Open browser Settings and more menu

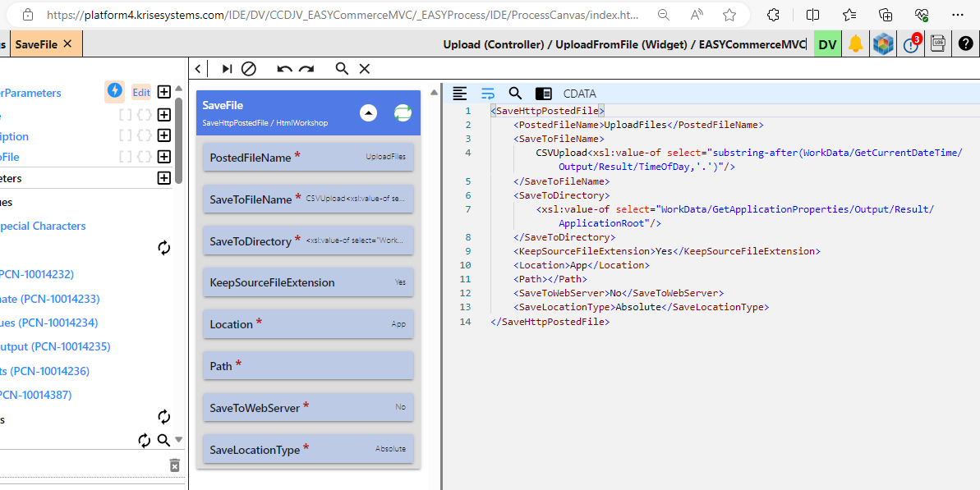[x=958, y=15]
